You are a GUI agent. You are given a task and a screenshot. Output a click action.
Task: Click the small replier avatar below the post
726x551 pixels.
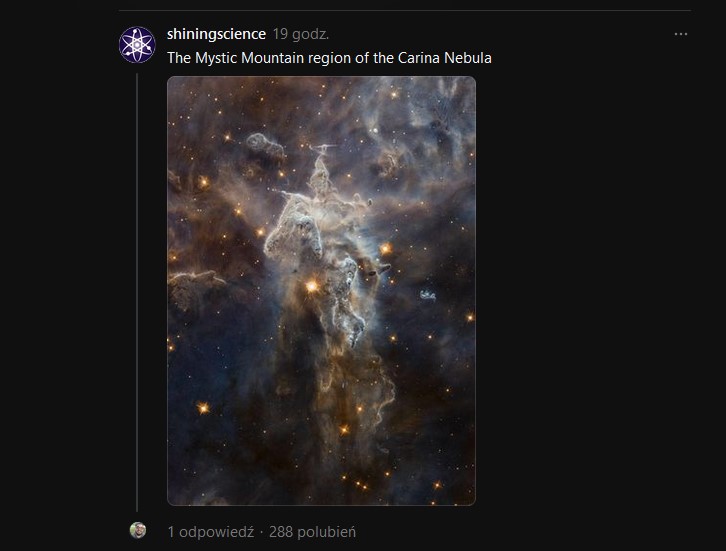click(x=138, y=530)
